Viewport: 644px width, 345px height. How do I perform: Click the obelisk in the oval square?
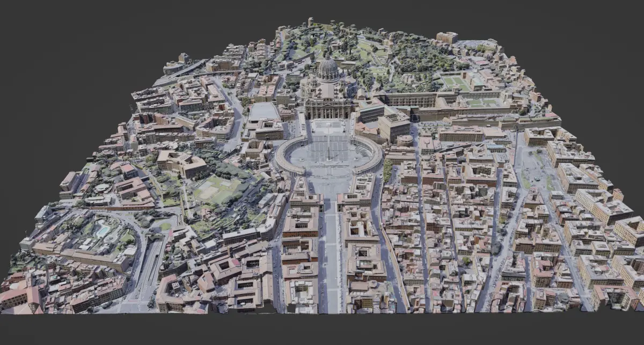point(328,153)
